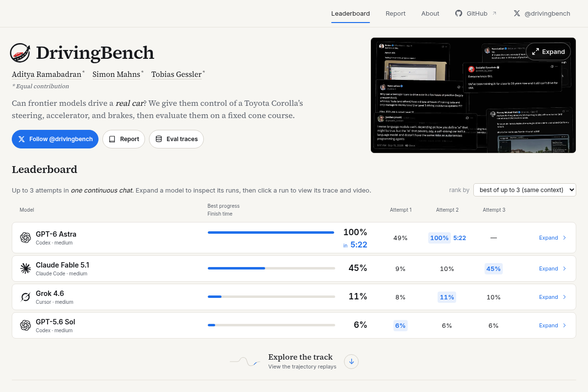Click the Attempt 1 column header

click(401, 210)
